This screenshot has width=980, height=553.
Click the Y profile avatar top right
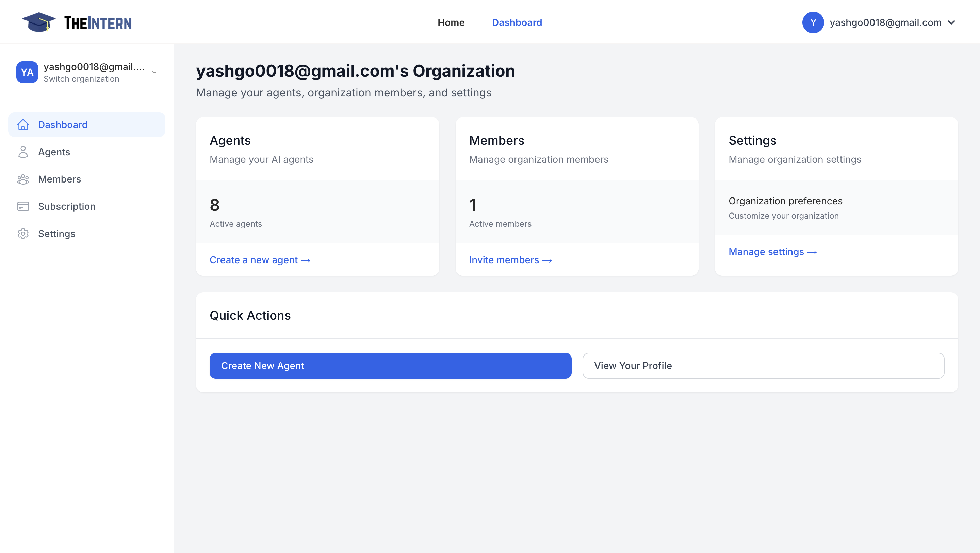coord(813,22)
